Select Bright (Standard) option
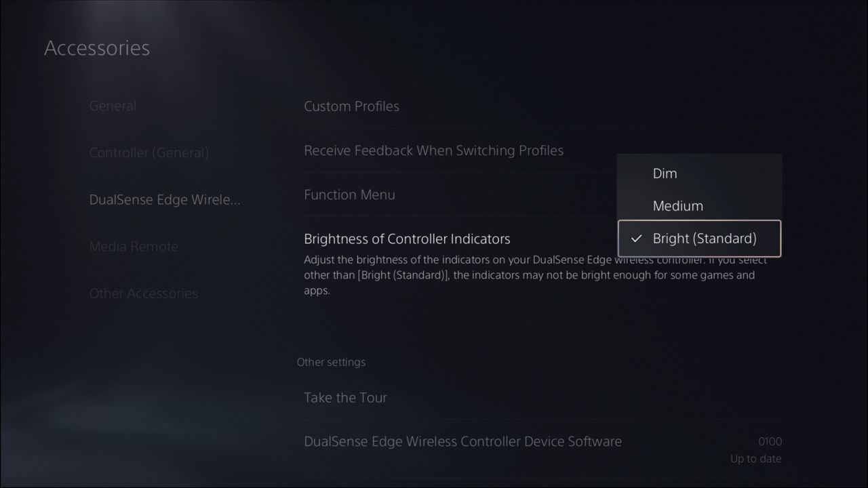 700,239
